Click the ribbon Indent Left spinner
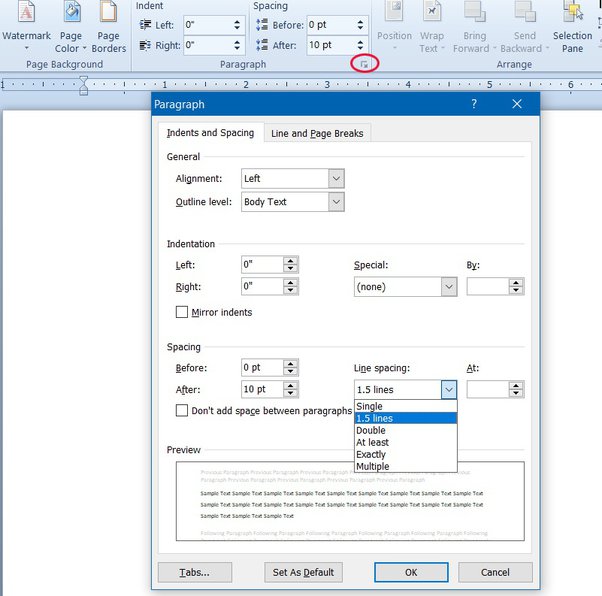This screenshot has height=596, width=602. [x=237, y=25]
